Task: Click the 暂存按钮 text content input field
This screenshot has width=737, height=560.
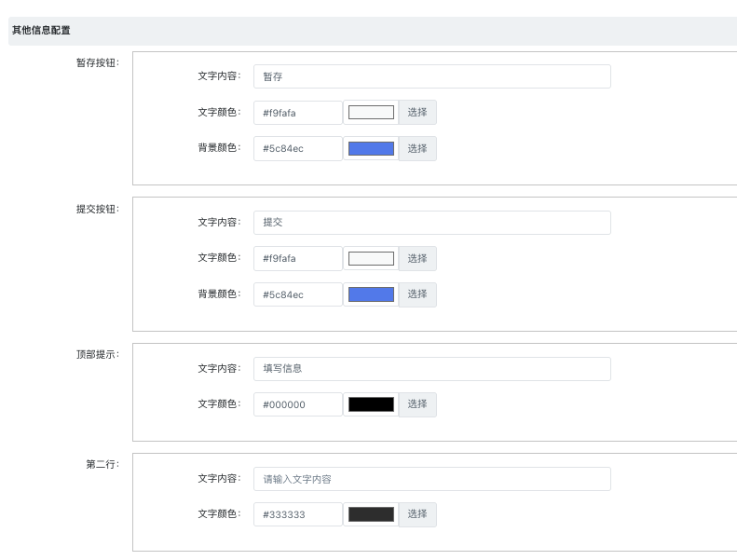Action: point(431,76)
